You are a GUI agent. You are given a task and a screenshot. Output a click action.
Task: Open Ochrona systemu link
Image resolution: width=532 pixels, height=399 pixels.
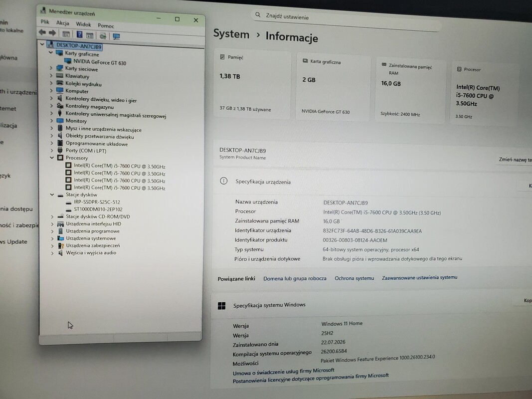click(x=354, y=278)
